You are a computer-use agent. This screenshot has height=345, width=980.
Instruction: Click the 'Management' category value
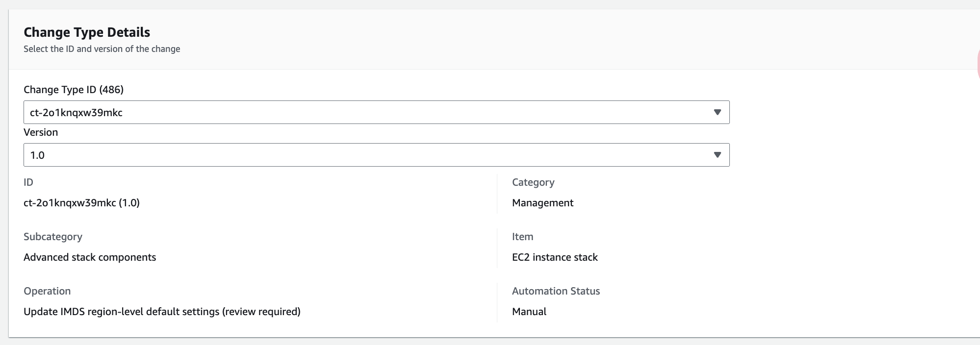coord(542,203)
